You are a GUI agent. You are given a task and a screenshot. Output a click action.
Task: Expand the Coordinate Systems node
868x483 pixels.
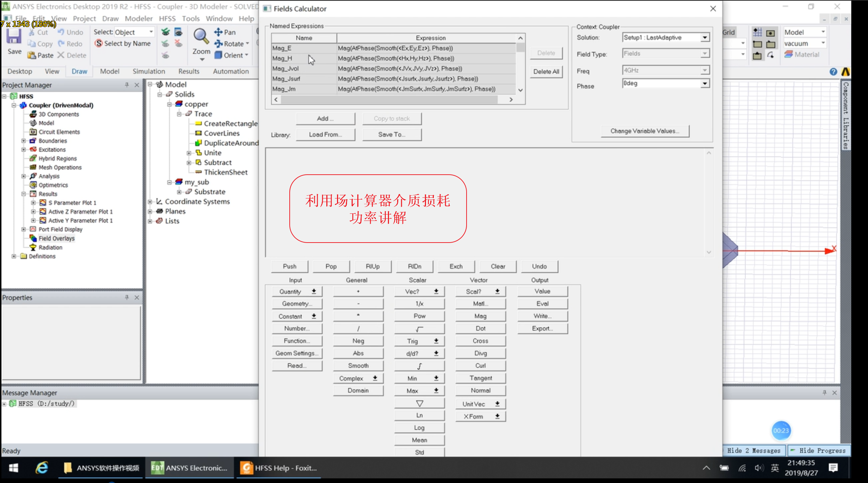150,202
